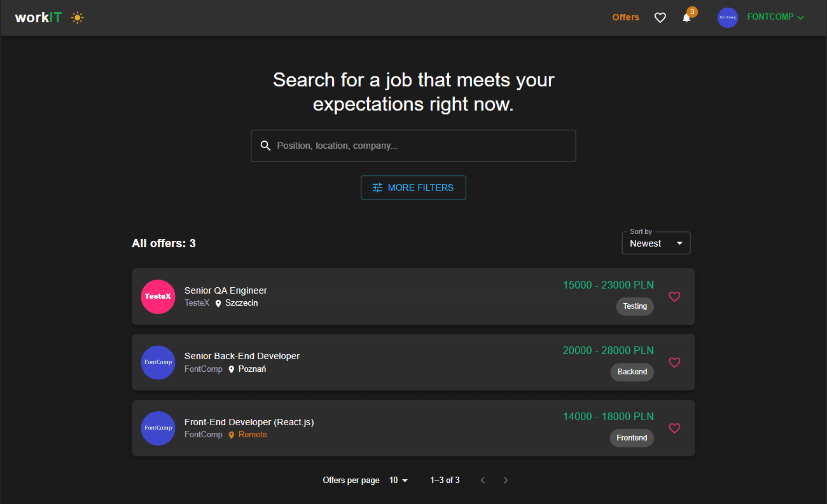
Task: Click the workIT logo
Action: (37, 17)
